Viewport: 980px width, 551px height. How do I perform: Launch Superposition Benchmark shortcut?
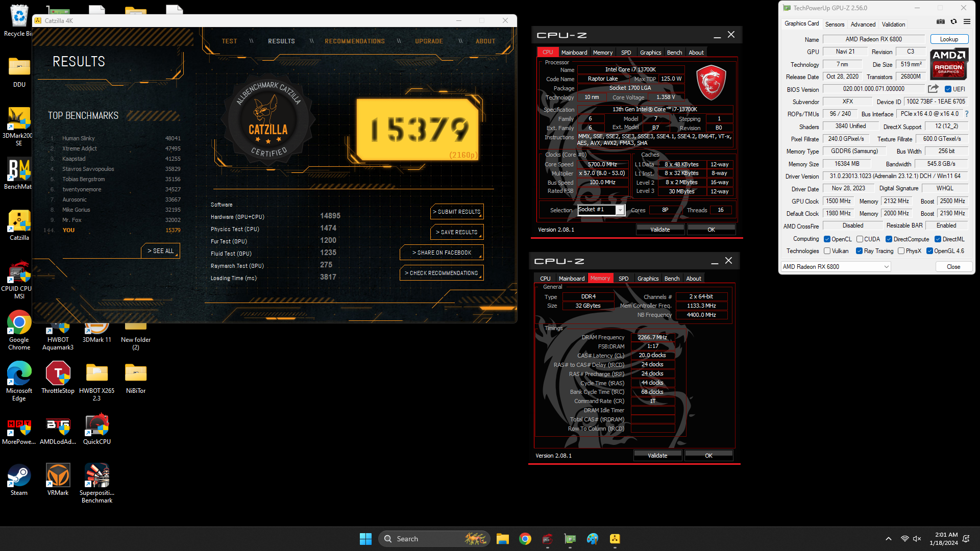[96, 484]
